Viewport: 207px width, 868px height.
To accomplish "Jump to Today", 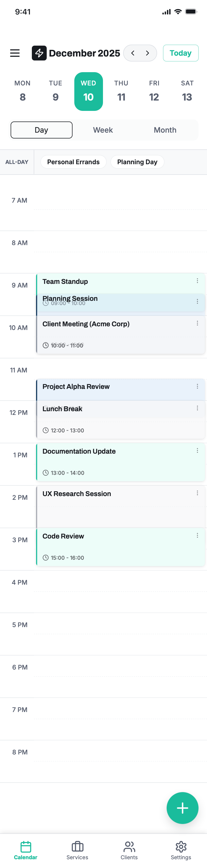I will point(180,53).
